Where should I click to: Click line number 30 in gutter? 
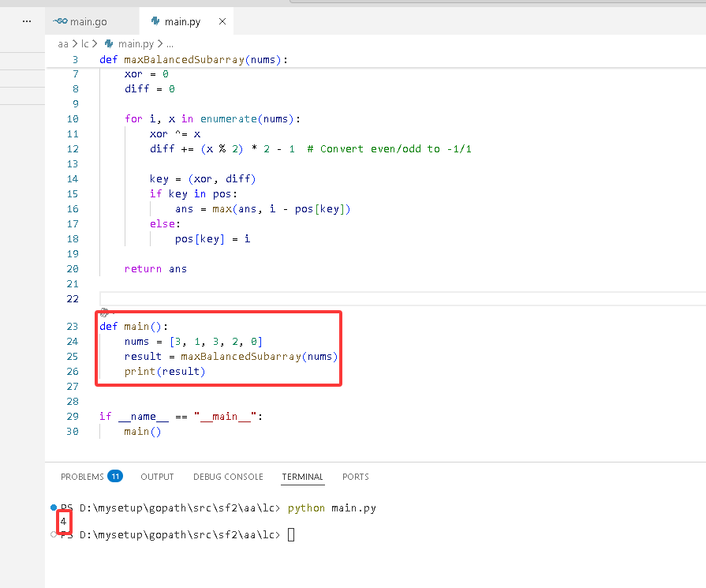coord(73,432)
